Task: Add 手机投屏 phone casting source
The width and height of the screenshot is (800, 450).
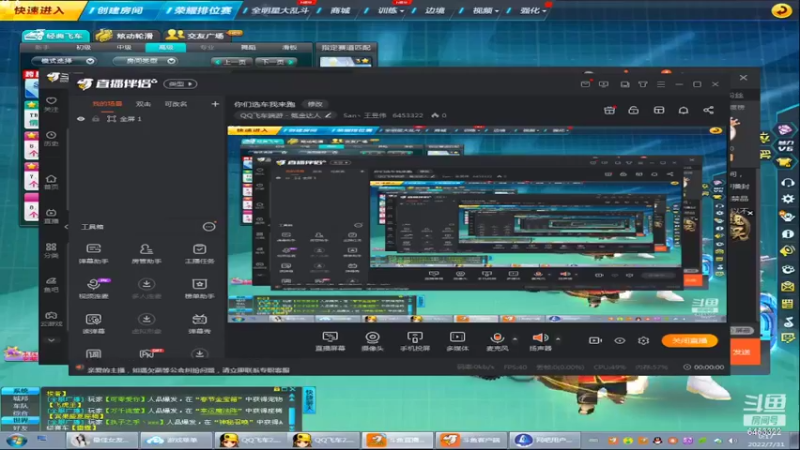Action: point(415,341)
